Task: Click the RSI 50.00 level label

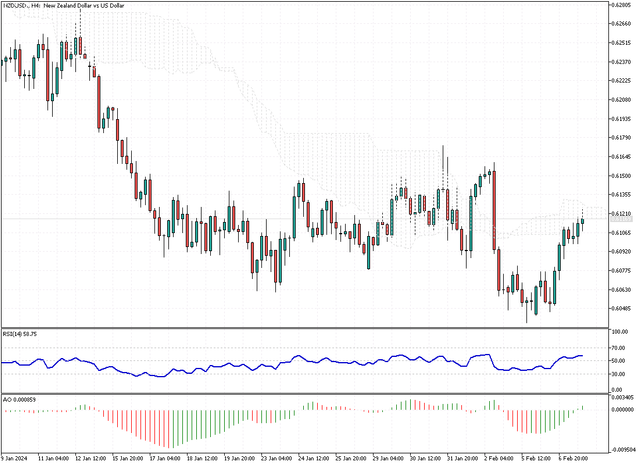Action: pyautogui.click(x=620, y=361)
